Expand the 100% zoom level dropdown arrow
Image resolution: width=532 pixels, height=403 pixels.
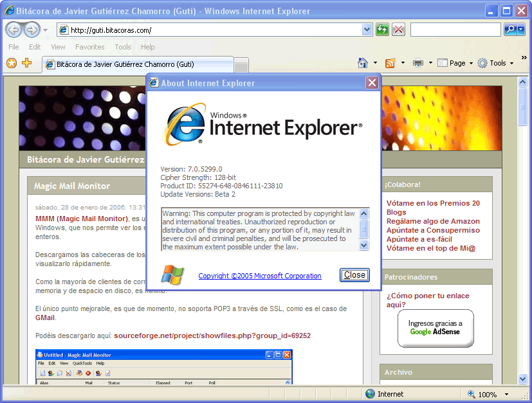pyautogui.click(x=506, y=394)
